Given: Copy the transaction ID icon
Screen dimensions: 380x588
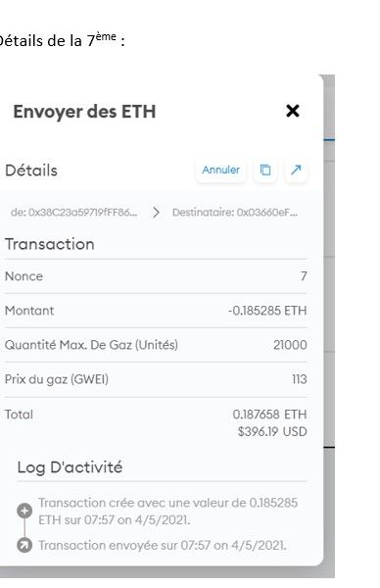Looking at the screenshot, I should coord(265,171).
